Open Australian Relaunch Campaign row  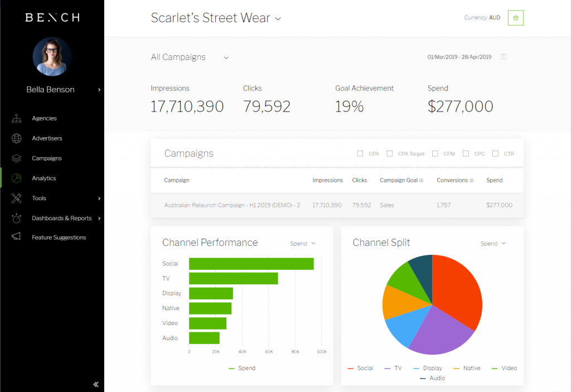337,205
